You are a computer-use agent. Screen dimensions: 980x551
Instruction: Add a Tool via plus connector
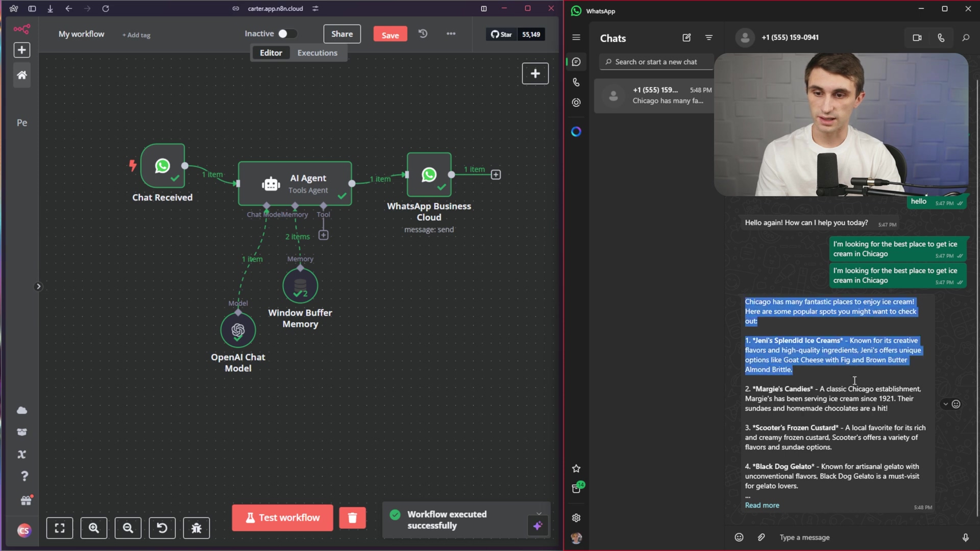click(323, 235)
